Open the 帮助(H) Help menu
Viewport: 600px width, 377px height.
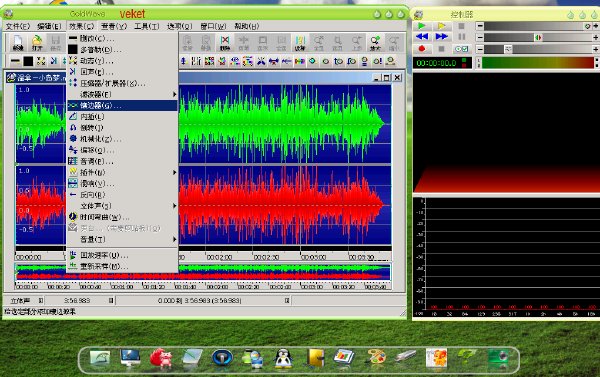click(x=246, y=26)
